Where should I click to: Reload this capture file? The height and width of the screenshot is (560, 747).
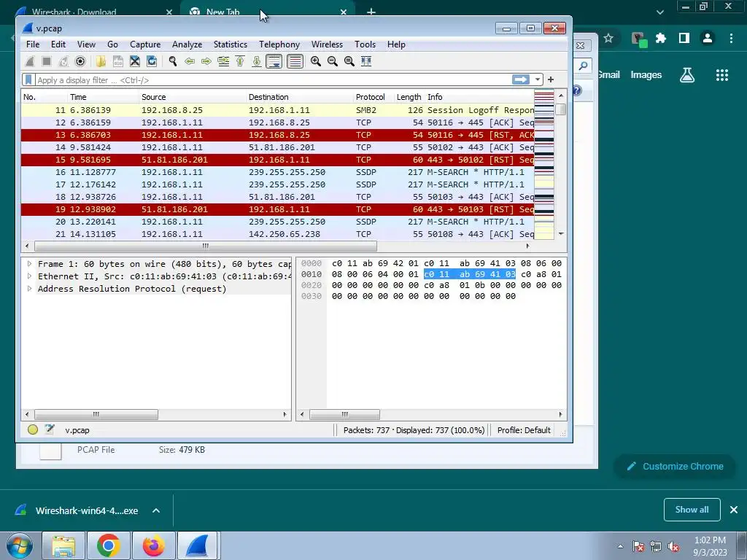[x=152, y=61]
